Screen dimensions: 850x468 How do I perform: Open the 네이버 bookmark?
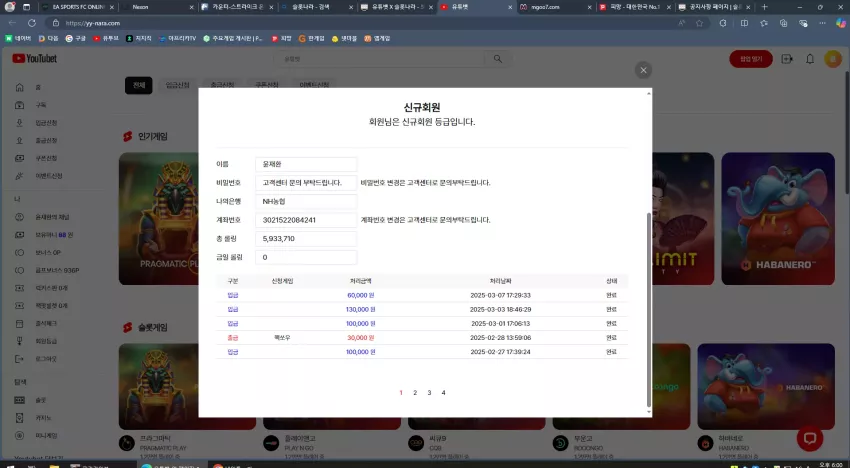(18, 39)
